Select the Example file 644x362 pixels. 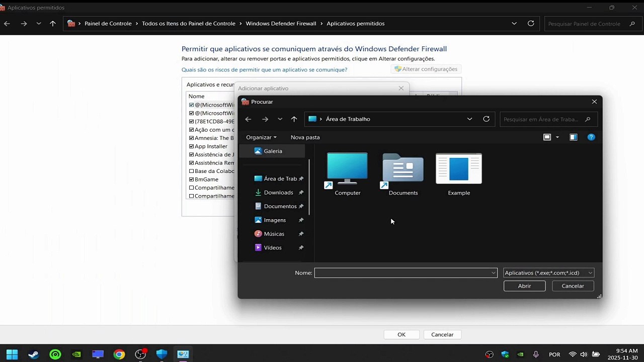coord(459,174)
